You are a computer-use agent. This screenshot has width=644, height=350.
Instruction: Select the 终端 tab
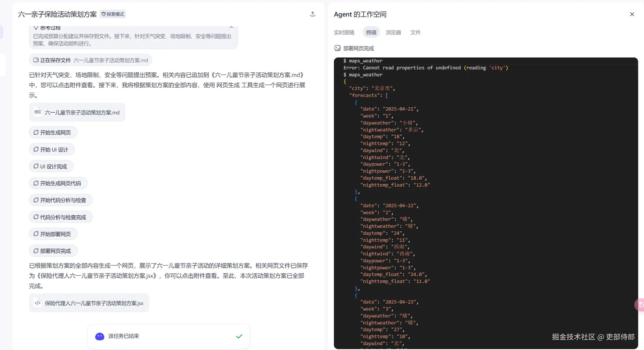click(x=371, y=33)
